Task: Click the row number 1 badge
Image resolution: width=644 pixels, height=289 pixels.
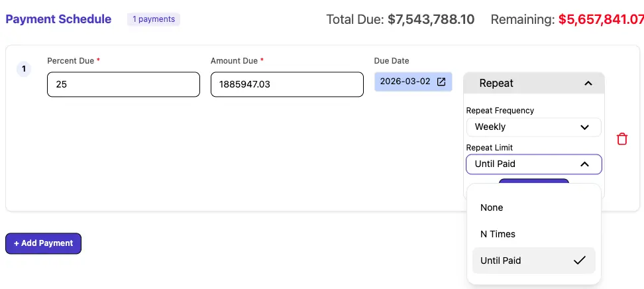Action: 24,69
